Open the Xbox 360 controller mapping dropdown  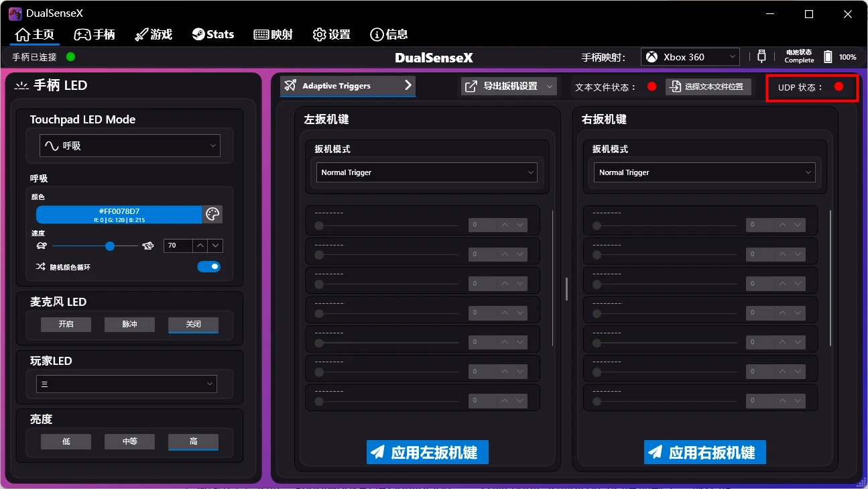(x=690, y=56)
